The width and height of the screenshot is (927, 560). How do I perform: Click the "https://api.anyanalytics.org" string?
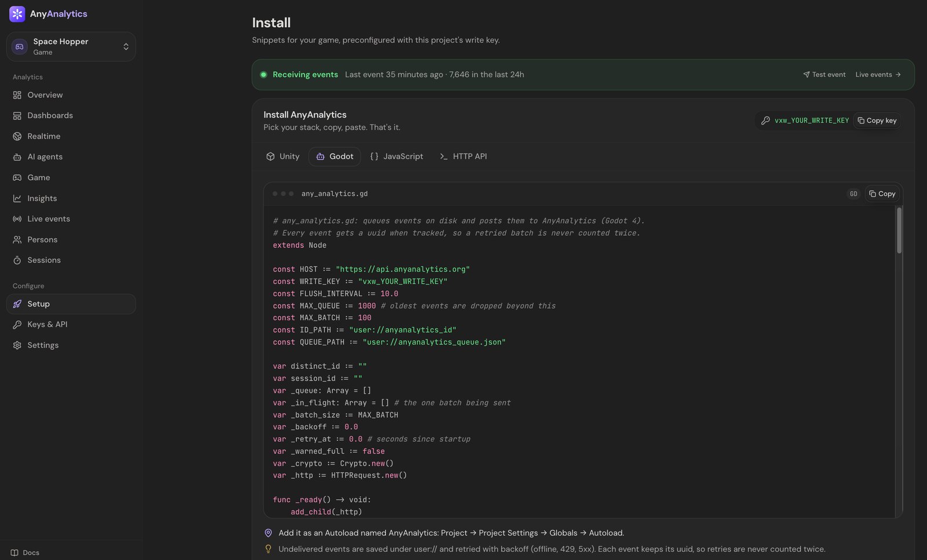pos(403,269)
